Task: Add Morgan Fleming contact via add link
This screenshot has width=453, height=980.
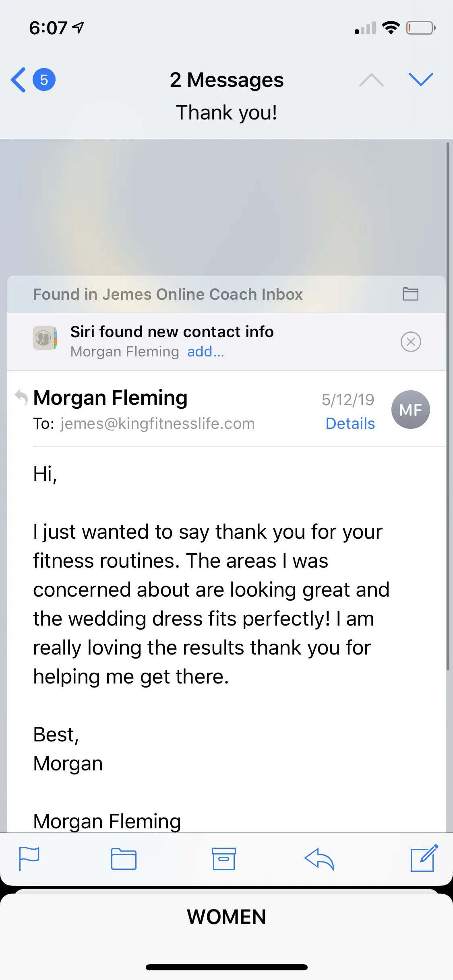Action: [205, 352]
